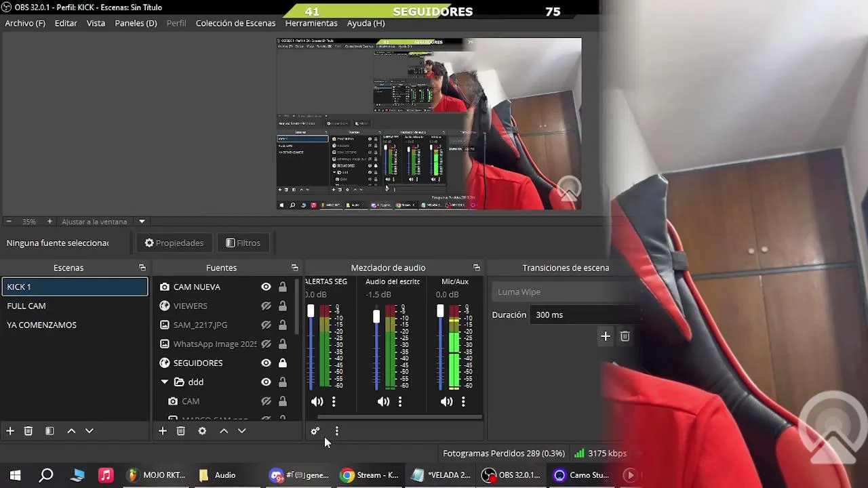Open source properties gear in Fuentes toolbar
Image resolution: width=868 pixels, height=488 pixels.
(202, 431)
